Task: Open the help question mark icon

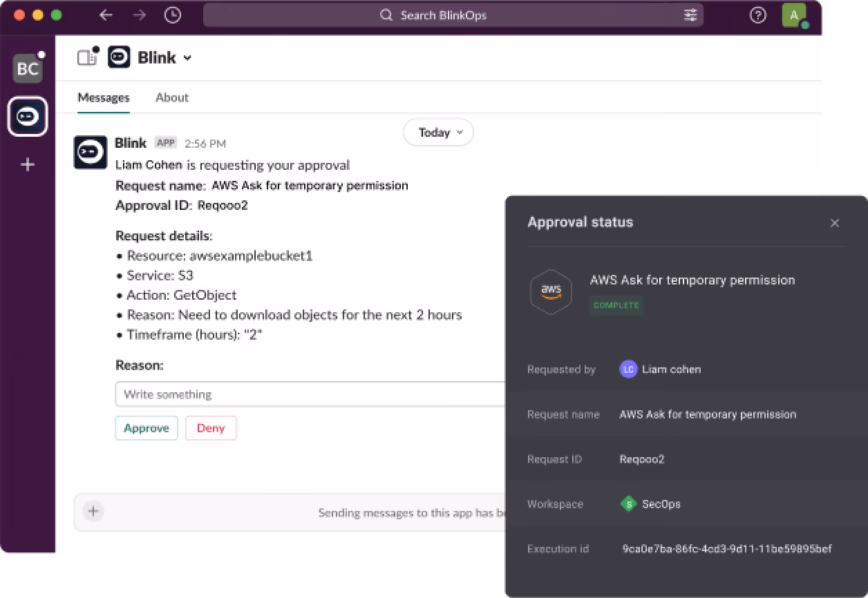Action: click(x=758, y=15)
